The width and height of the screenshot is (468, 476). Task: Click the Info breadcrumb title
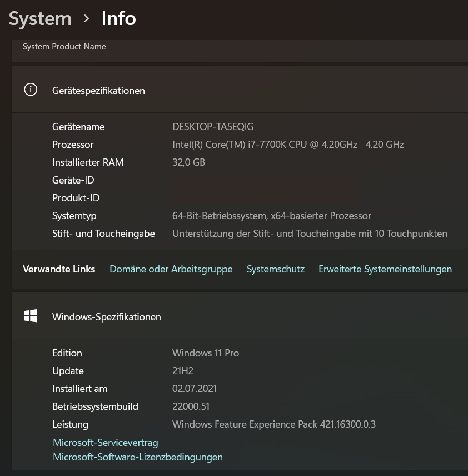(x=119, y=18)
